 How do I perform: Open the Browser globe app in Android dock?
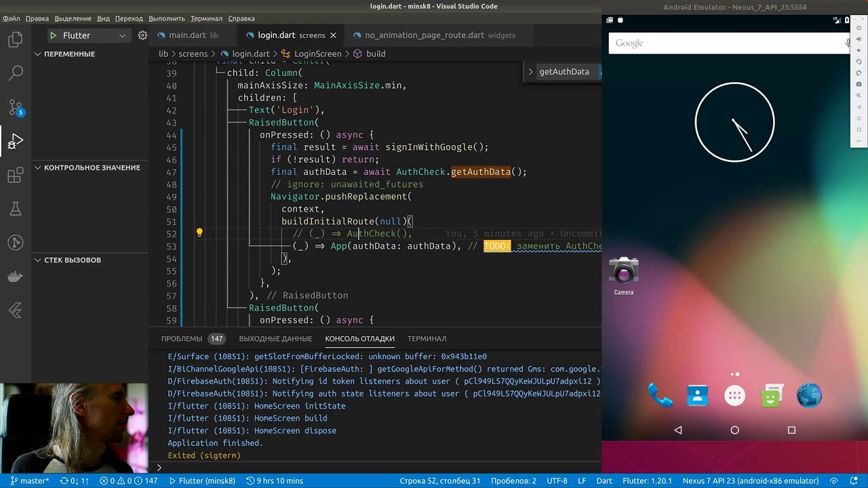pos(809,395)
